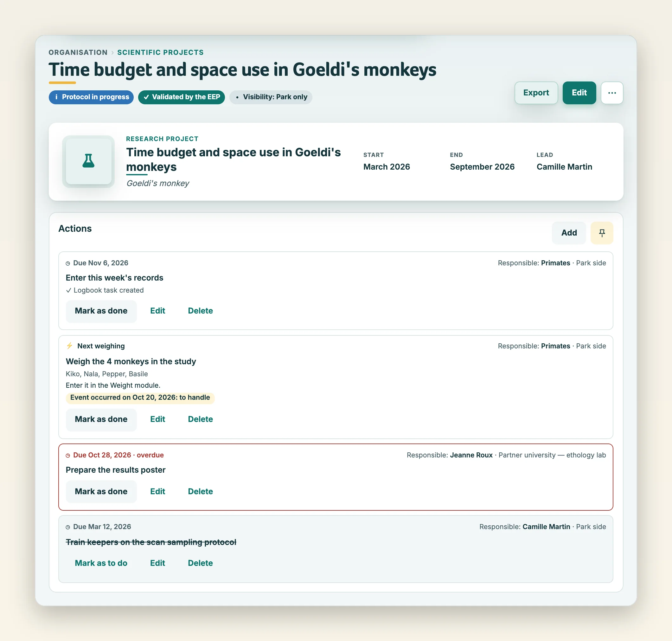The width and height of the screenshot is (672, 641).
Task: Delete the 'Weigh the 4 monkeys' action
Action: (x=201, y=419)
